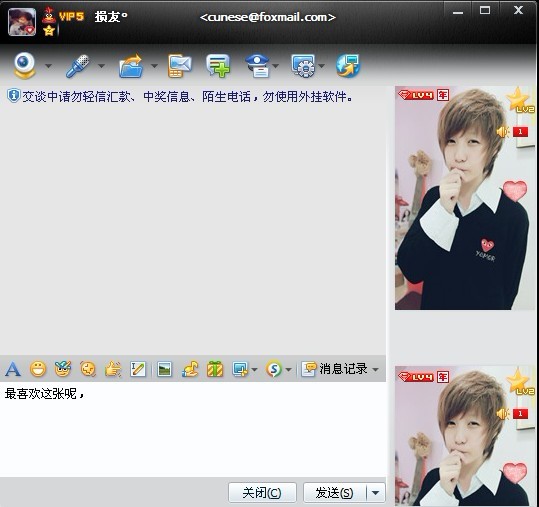
Task: Click the message input field text
Action: pyautogui.click(x=44, y=394)
